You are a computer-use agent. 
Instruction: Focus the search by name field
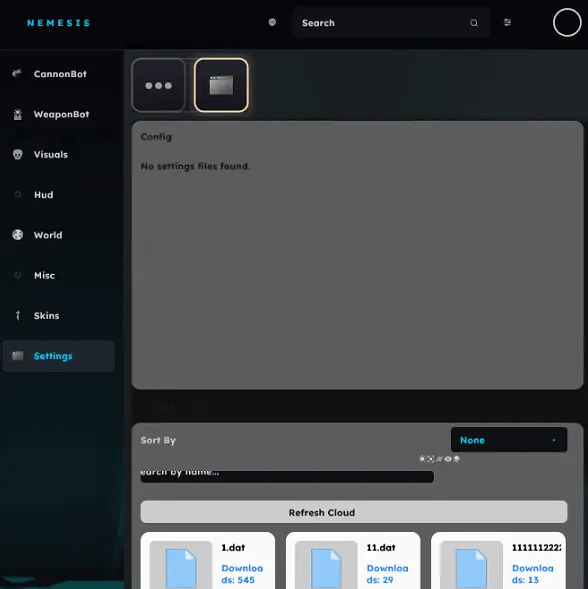point(287,476)
